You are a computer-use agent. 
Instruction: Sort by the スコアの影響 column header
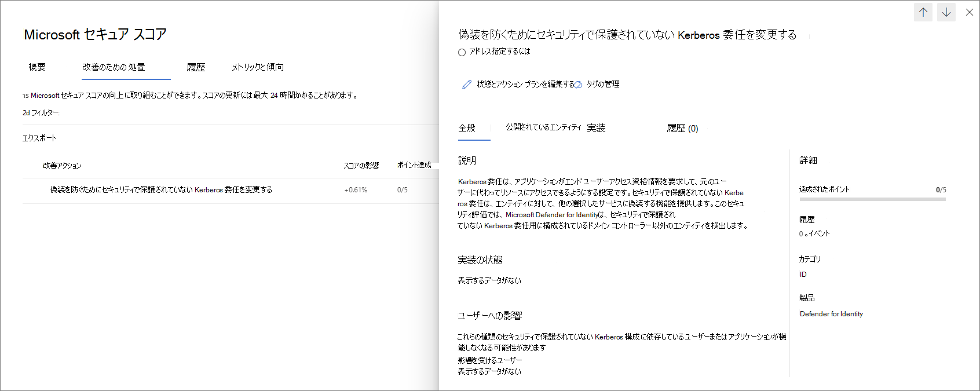coord(361,166)
